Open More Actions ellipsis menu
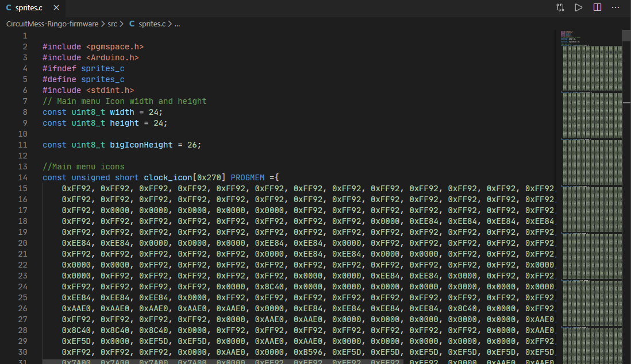This screenshot has width=631, height=364. point(615,7)
